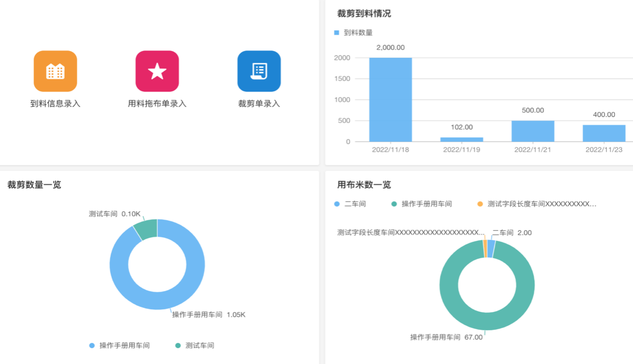Toggle 测试车间 legend under 裁剪数量一览 donut

point(195,345)
